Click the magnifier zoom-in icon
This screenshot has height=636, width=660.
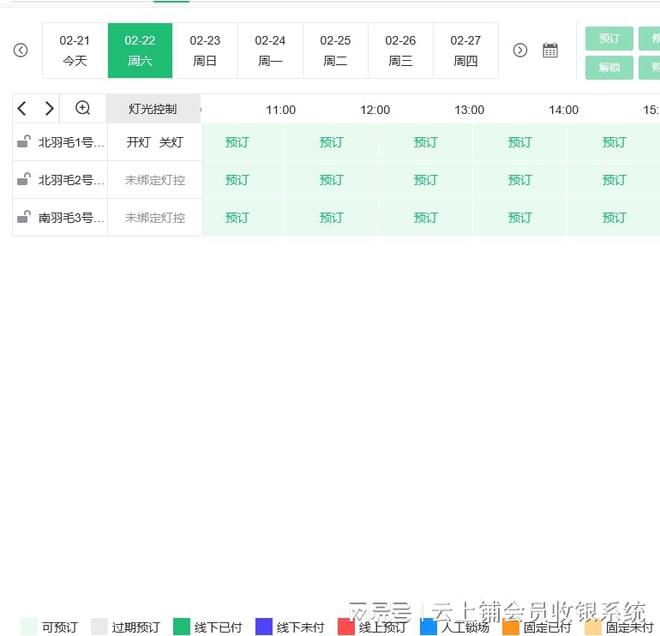point(82,108)
